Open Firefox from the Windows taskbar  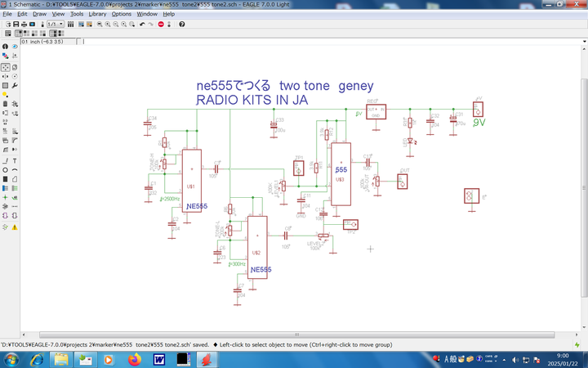click(x=134, y=360)
